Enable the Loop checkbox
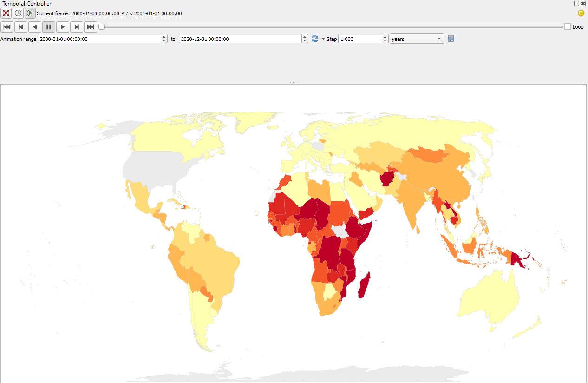588x383 pixels. coord(567,26)
